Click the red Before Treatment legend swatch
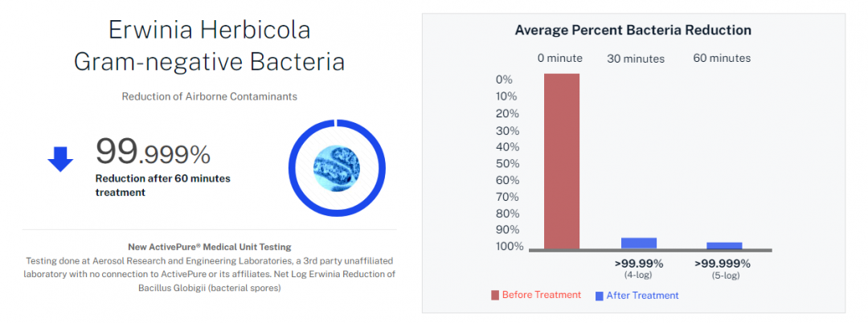The image size is (868, 323). (494, 295)
